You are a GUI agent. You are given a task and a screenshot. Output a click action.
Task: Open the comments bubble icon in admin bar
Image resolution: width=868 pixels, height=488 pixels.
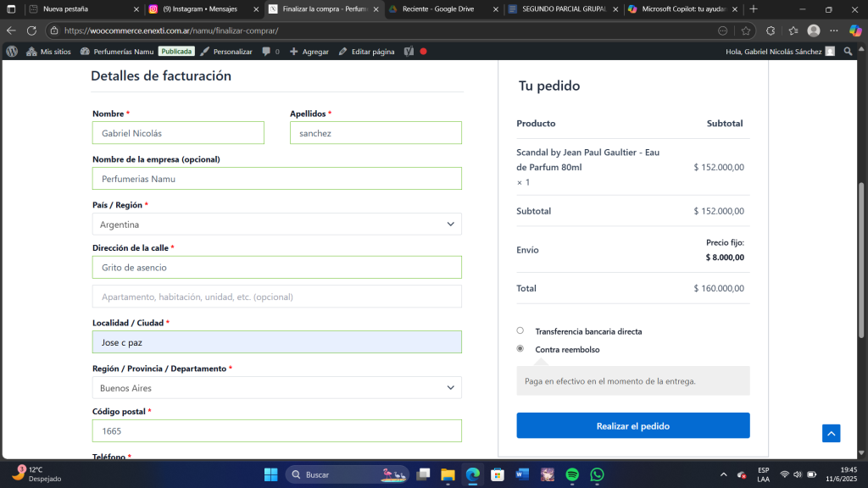(x=267, y=52)
